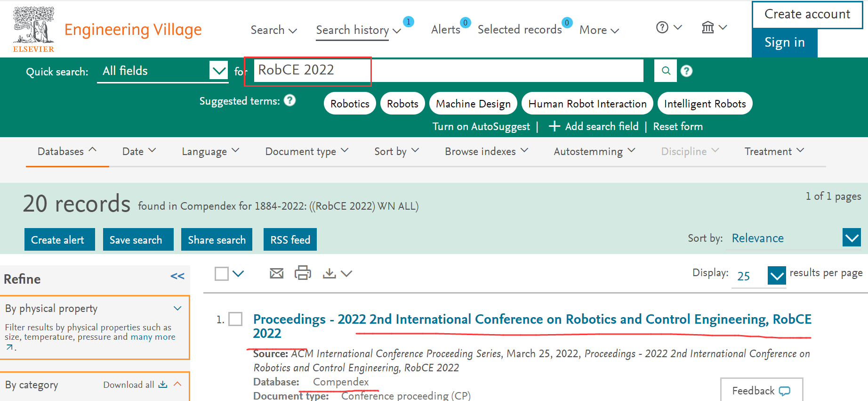Toggle the select-all records checkbox
This screenshot has width=868, height=401.
[x=222, y=274]
